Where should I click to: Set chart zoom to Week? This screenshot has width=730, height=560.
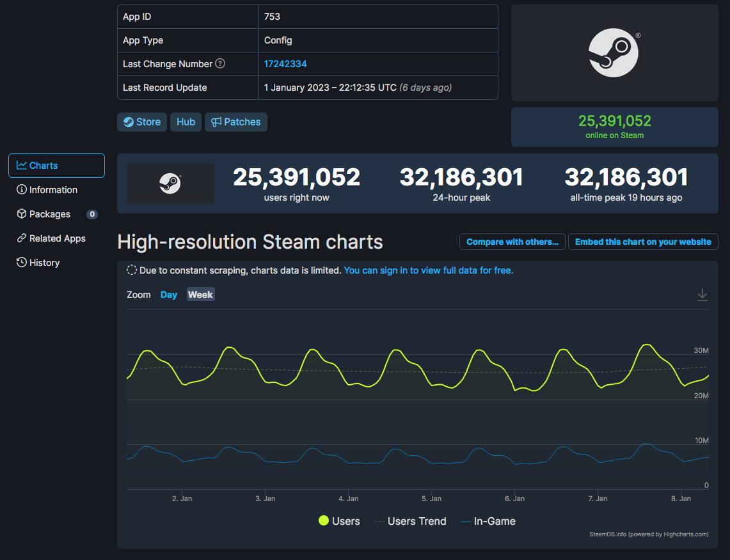click(x=200, y=295)
